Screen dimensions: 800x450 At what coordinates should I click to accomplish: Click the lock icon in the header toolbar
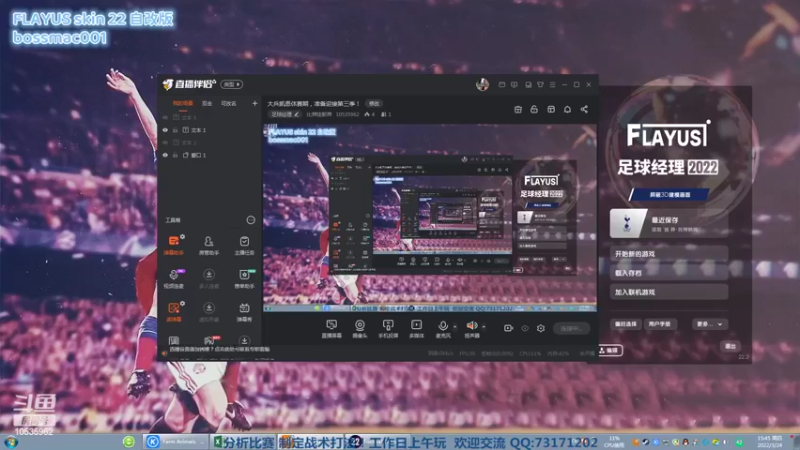click(534, 109)
